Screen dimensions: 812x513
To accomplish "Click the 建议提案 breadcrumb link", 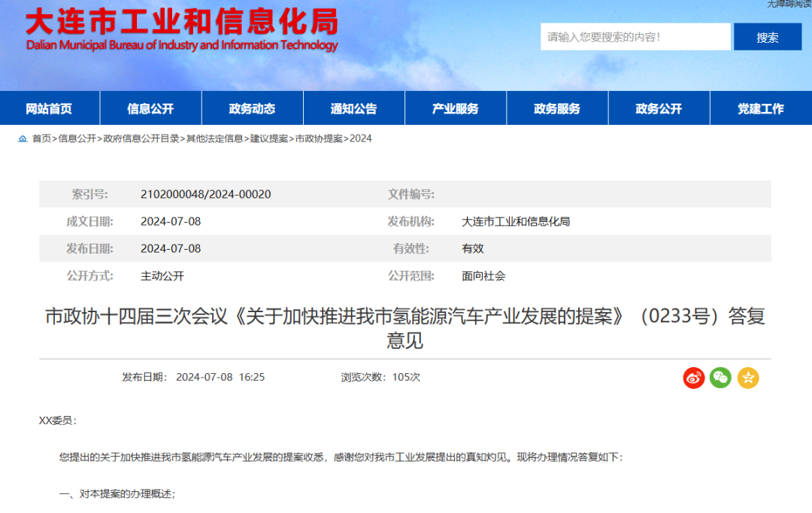I will click(x=269, y=138).
